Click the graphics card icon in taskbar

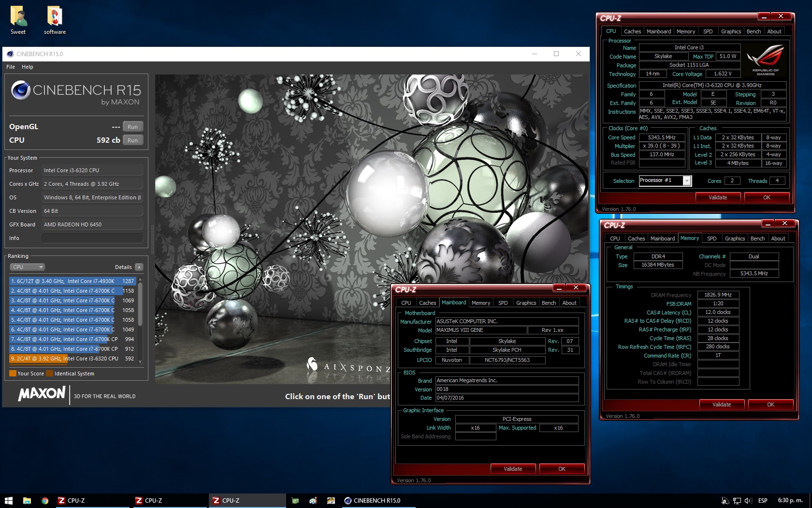pos(295,500)
